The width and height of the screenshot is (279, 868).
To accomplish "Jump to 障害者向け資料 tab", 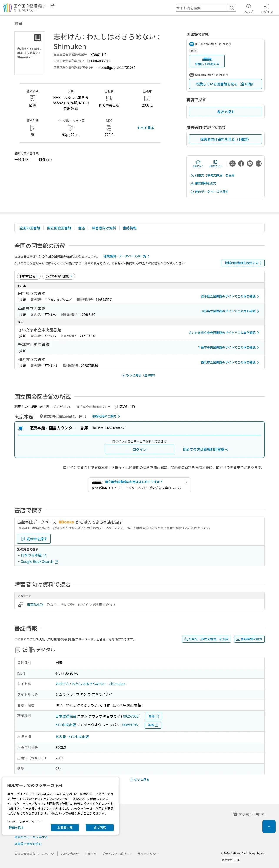I will 104,228.
